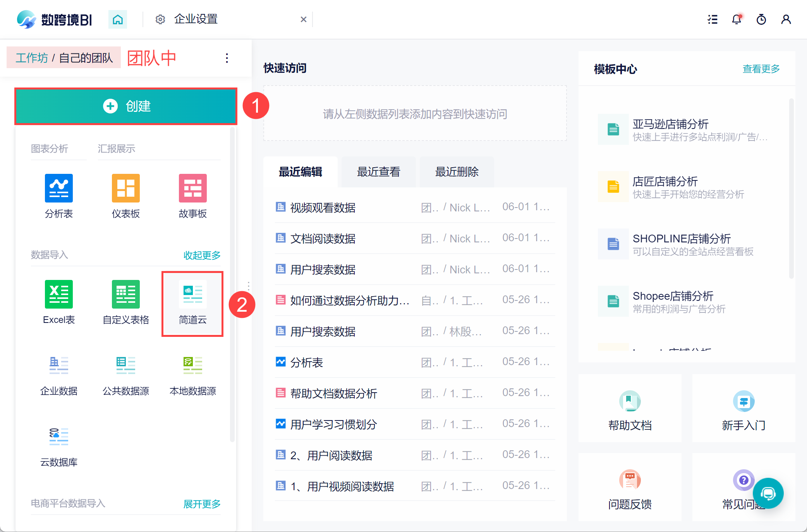Image resolution: width=807 pixels, height=532 pixels.
Task: Open the 亚马逊店铺分析 template
Action: (670, 125)
